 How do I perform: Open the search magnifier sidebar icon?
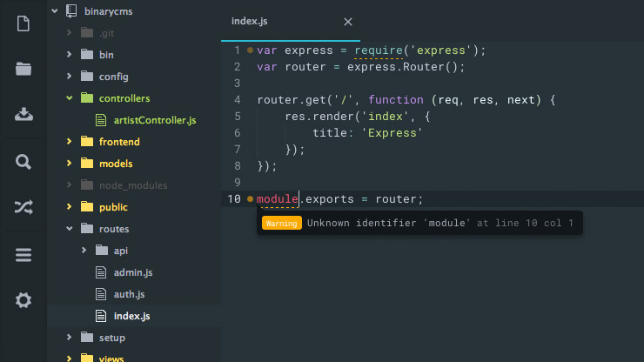(23, 162)
